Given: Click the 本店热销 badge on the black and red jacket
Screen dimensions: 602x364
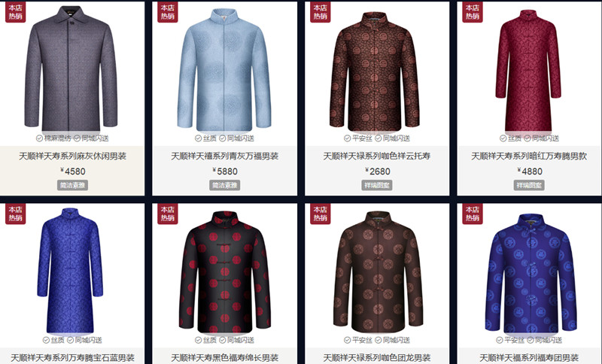Looking at the screenshot, I should coord(168,214).
